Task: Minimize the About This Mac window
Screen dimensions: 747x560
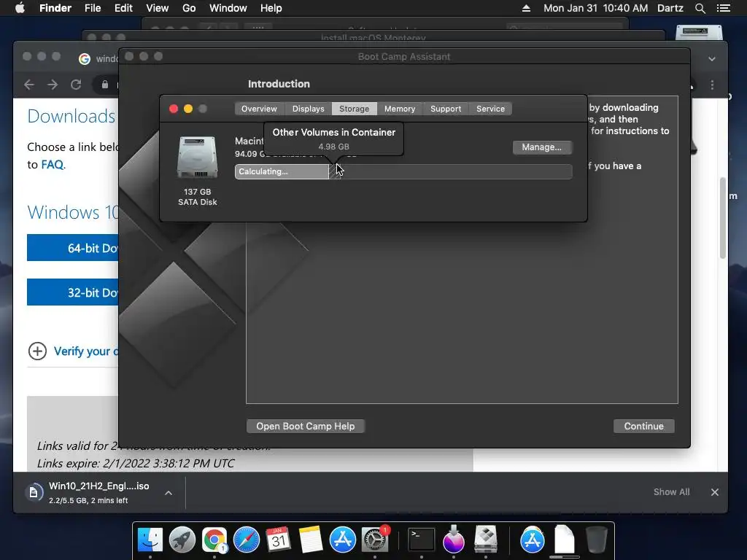Action: coord(188,109)
